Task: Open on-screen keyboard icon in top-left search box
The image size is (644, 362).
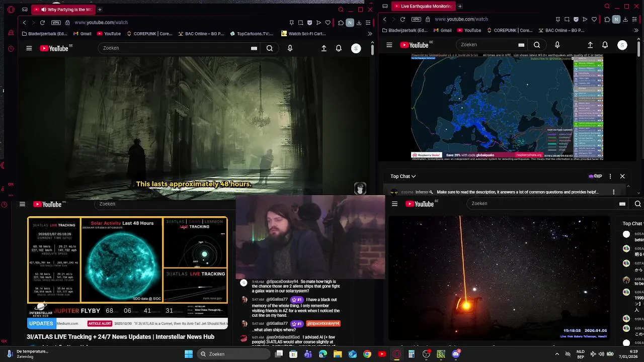Action: [x=254, y=48]
